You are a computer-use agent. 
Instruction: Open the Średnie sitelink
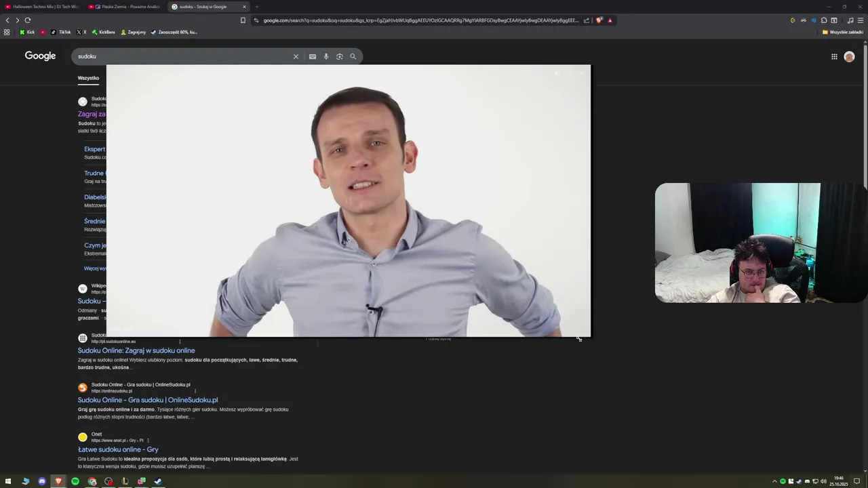[94, 221]
